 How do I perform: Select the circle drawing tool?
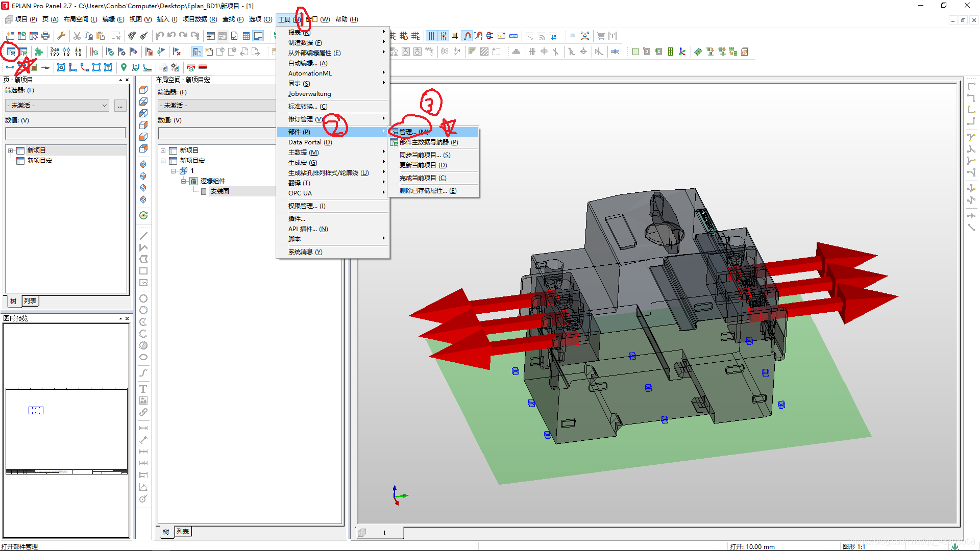pos(143,298)
